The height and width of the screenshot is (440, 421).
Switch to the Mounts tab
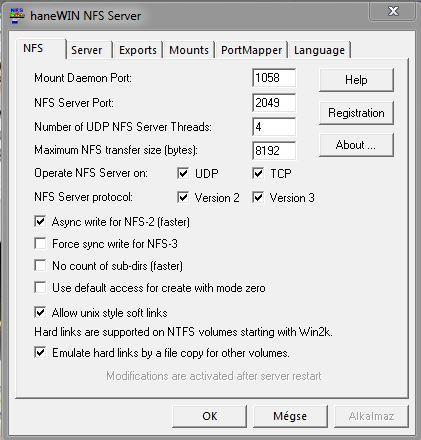[x=189, y=50]
